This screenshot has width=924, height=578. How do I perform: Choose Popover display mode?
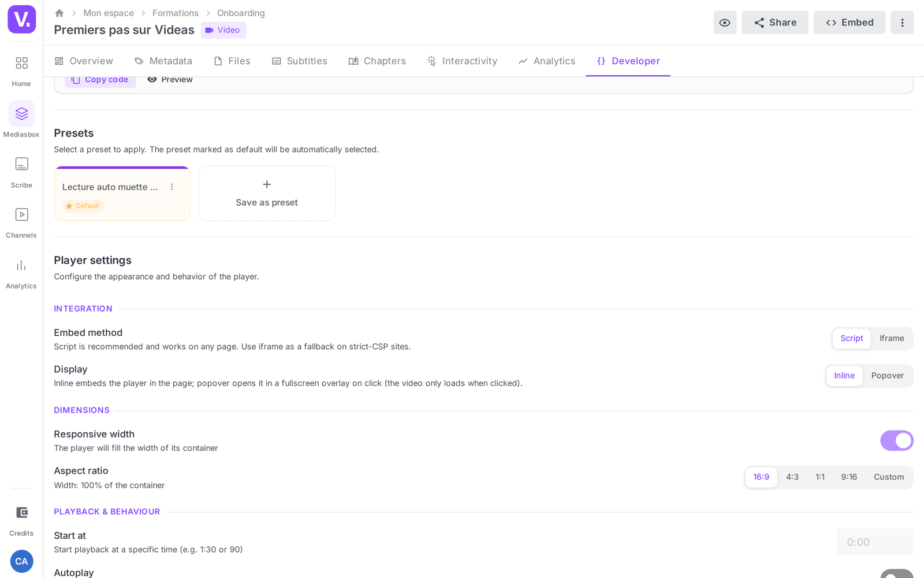coord(888,376)
